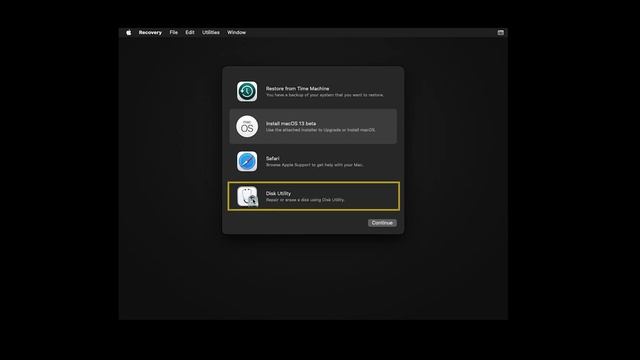Click the Continue button
The height and width of the screenshot is (360, 640).
[x=382, y=223]
